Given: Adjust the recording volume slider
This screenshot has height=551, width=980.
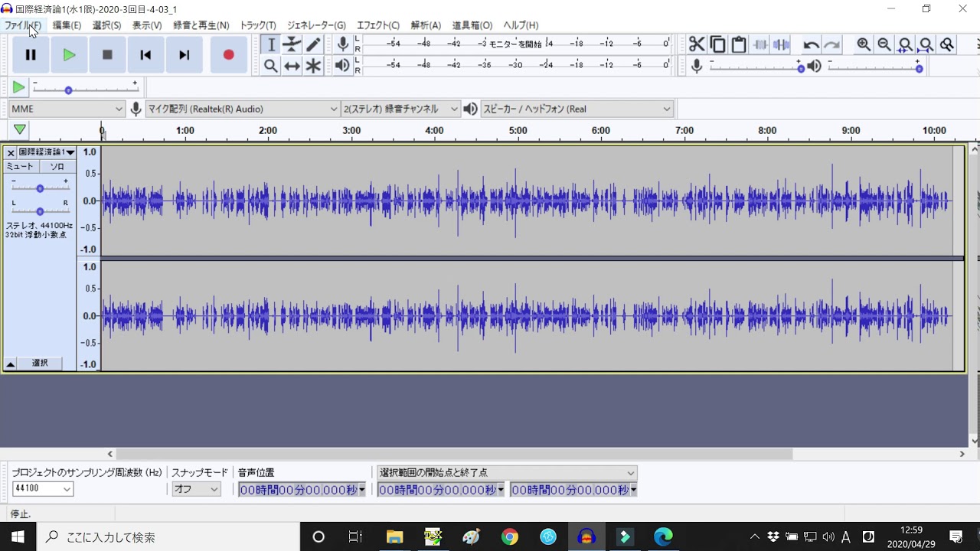Looking at the screenshot, I should [756, 68].
